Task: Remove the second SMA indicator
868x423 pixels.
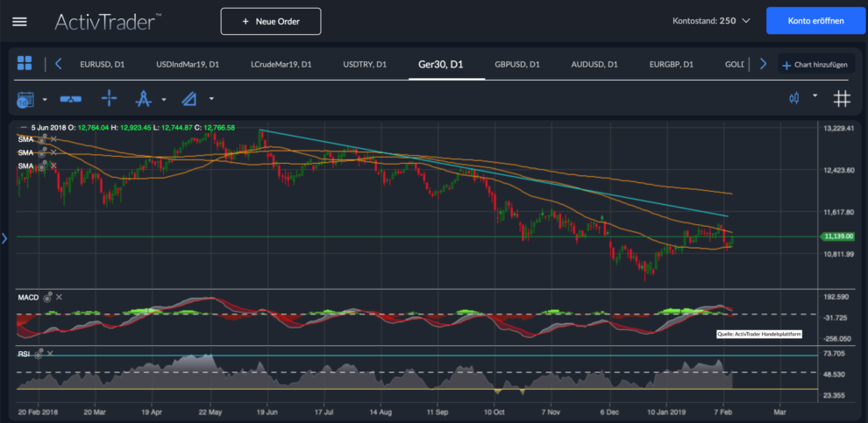Action: point(53,152)
